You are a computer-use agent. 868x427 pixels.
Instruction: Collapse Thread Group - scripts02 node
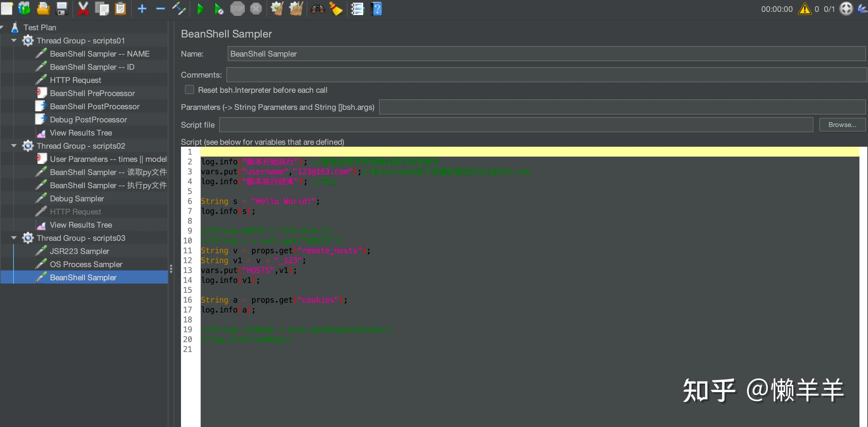pyautogui.click(x=14, y=146)
